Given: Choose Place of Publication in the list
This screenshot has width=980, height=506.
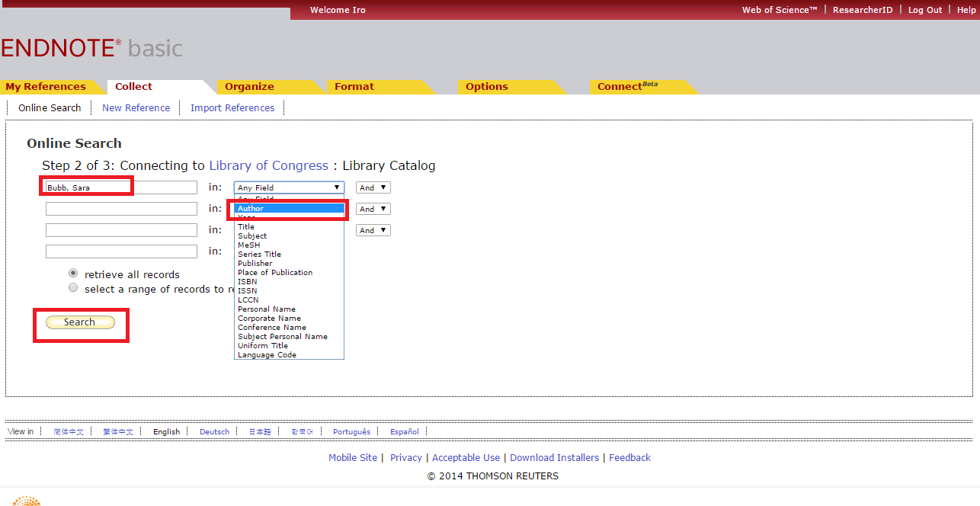Looking at the screenshot, I should click(x=289, y=273).
